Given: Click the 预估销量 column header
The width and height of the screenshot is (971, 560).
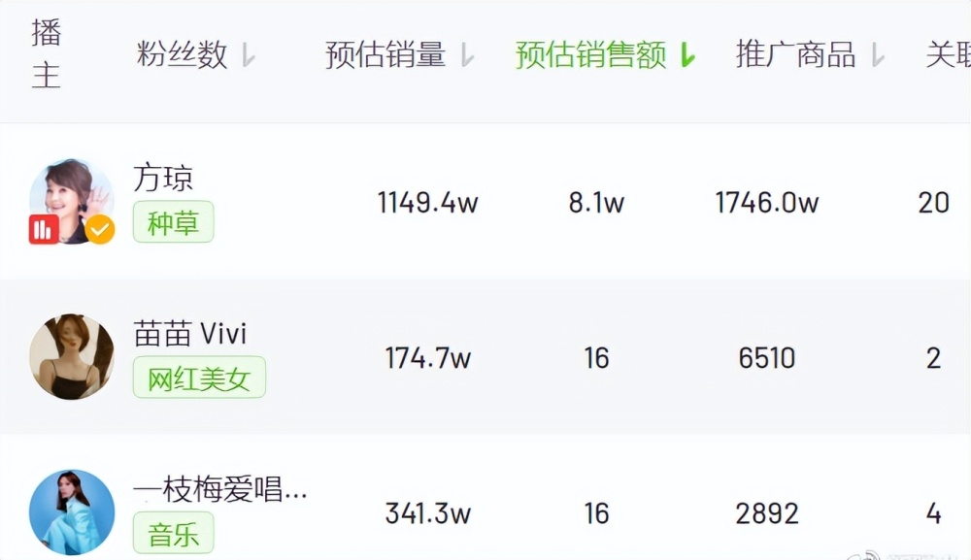Looking at the screenshot, I should click(385, 54).
